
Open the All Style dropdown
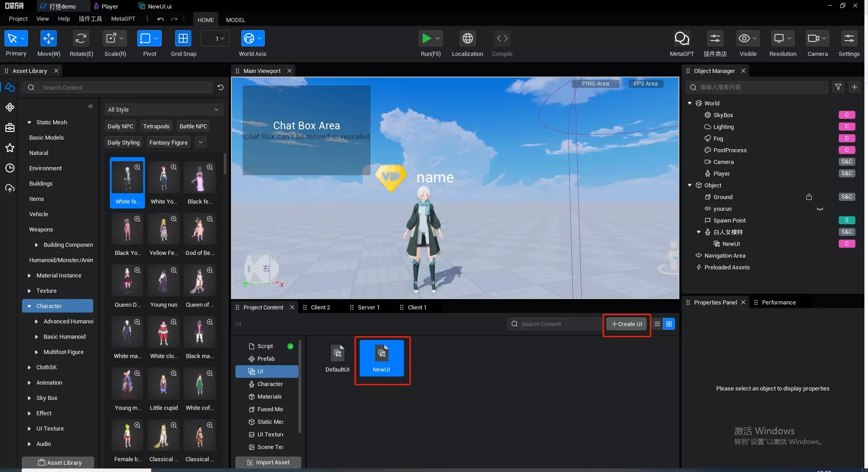click(x=163, y=109)
